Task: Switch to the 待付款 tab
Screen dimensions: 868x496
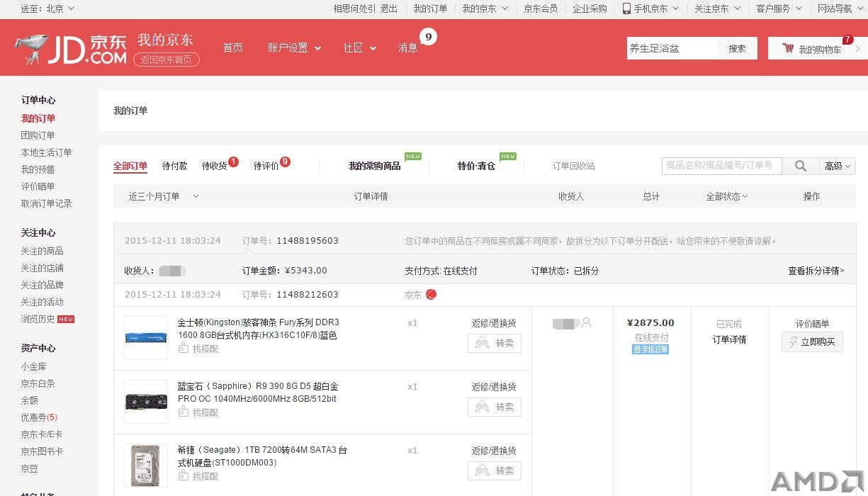Action: (175, 166)
